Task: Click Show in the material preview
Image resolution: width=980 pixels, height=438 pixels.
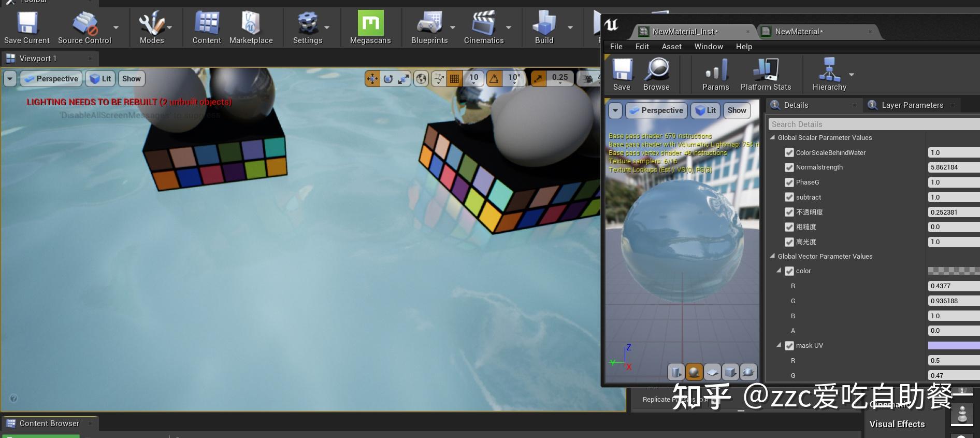Action: tap(737, 110)
